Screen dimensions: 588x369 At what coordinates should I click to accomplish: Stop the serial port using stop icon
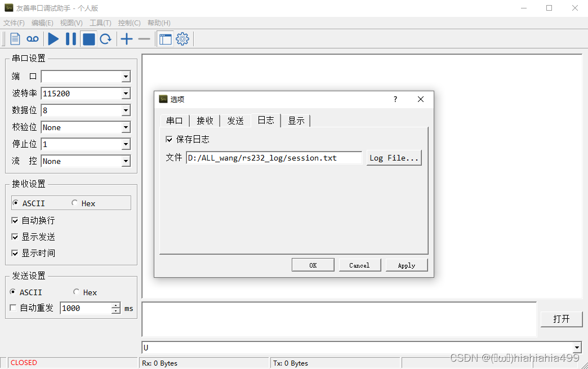tap(89, 39)
